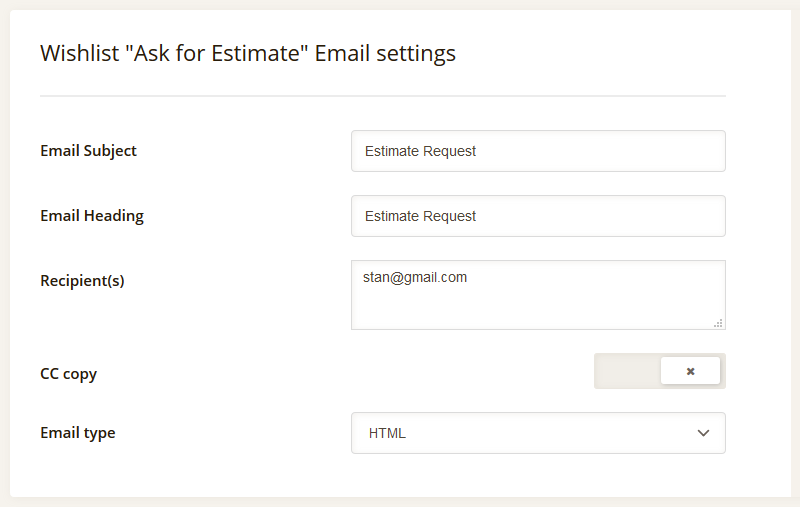Click the "CC copy" label

click(x=68, y=374)
